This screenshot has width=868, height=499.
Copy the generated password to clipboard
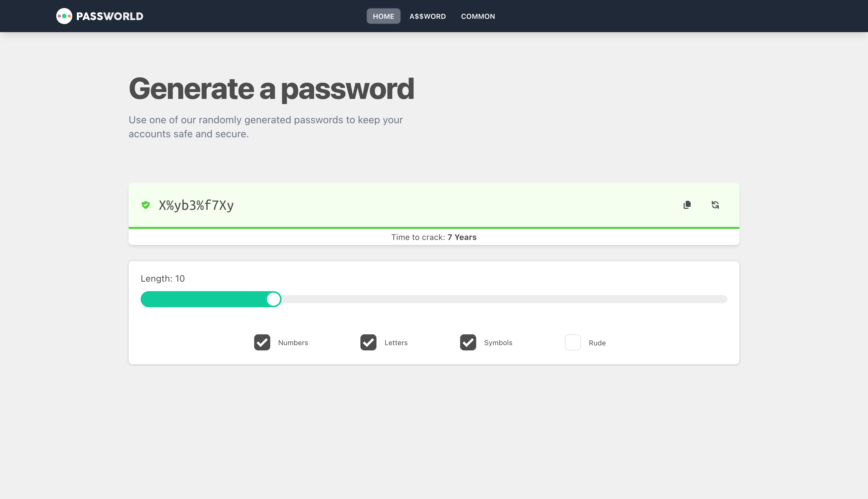click(687, 205)
